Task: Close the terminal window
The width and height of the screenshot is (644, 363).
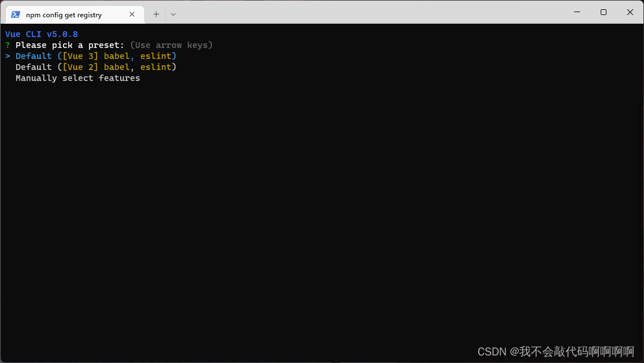Action: pos(630,12)
